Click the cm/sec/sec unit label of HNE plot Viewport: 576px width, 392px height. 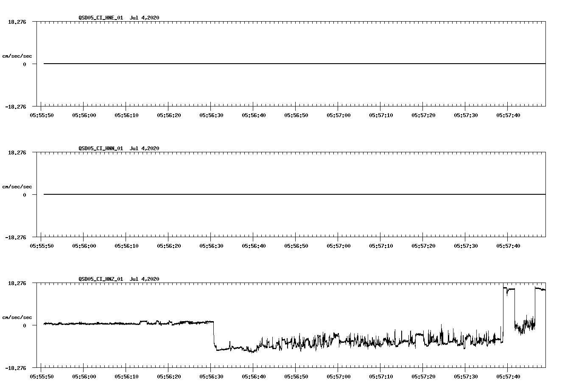tap(17, 56)
